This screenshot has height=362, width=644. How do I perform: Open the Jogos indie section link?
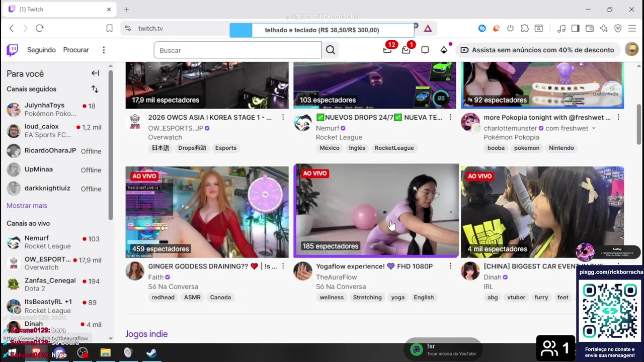point(146,334)
